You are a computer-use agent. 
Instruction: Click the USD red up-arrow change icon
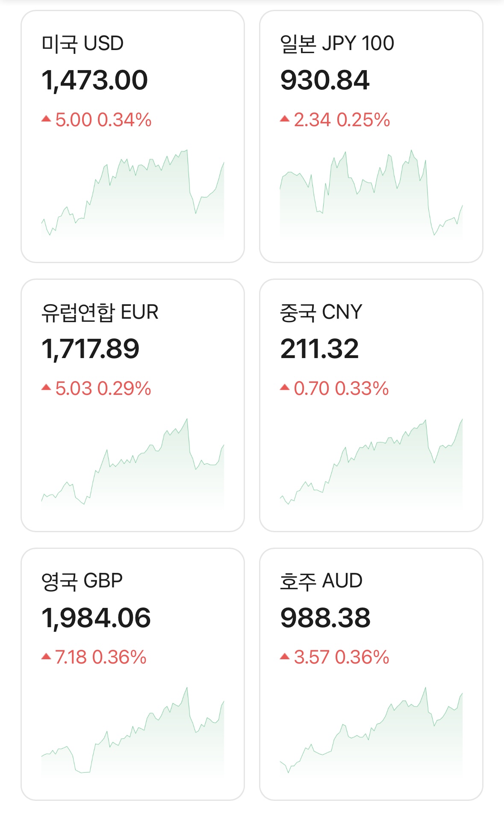coord(46,119)
